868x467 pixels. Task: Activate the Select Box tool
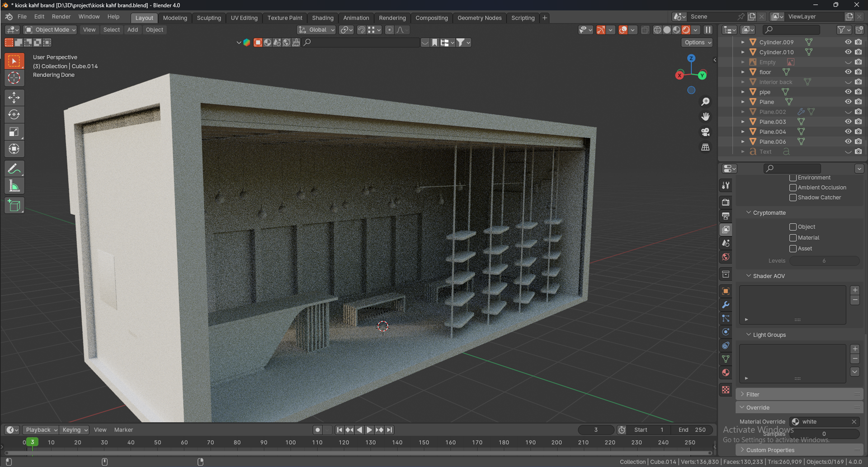pos(14,61)
